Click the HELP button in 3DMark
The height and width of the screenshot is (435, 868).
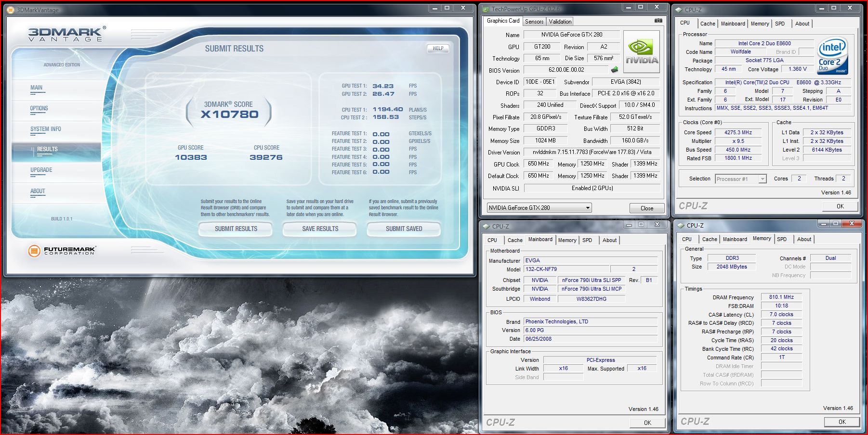tap(438, 48)
